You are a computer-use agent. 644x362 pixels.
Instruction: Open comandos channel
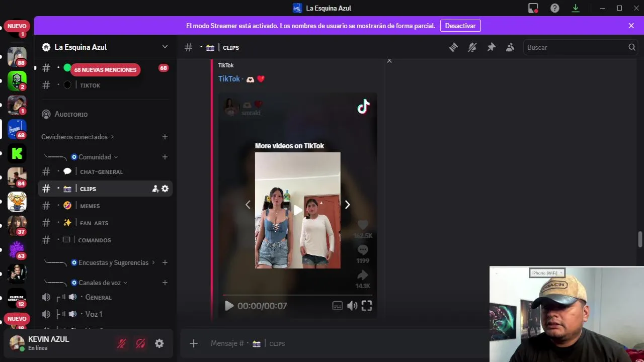tap(105, 240)
